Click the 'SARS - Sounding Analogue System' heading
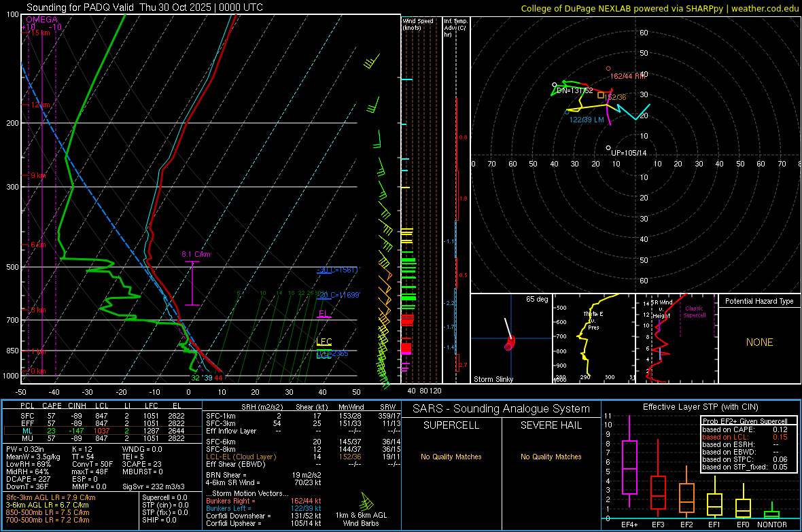 [x=502, y=409]
